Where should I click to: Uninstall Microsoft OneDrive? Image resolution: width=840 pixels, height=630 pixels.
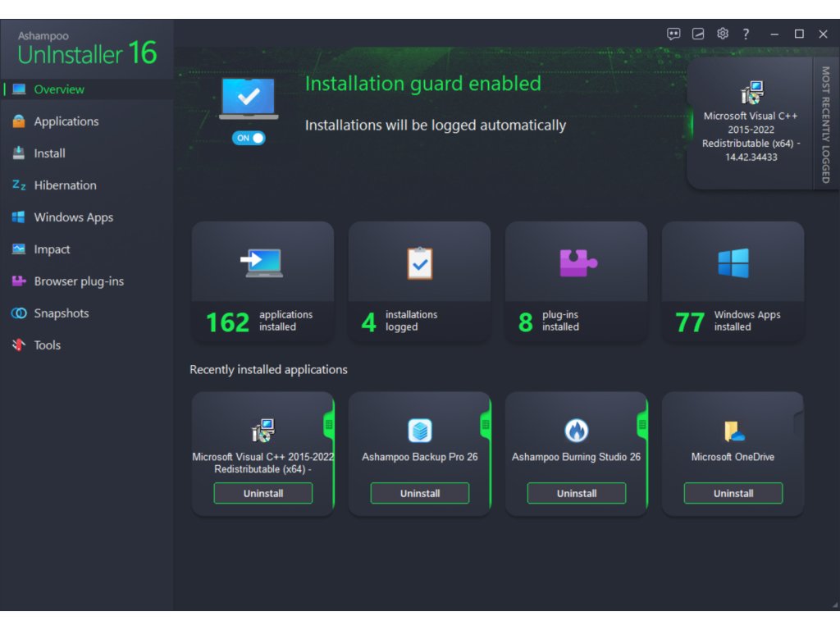[x=733, y=493]
